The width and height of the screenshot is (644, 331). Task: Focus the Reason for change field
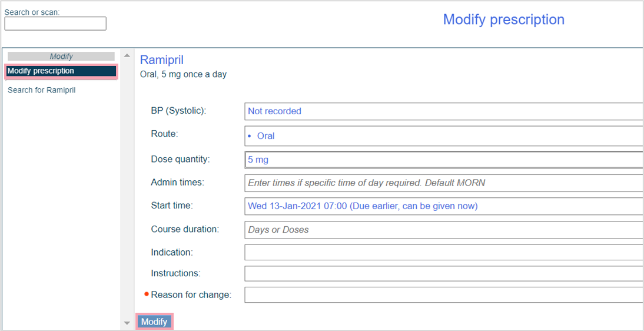(443, 295)
